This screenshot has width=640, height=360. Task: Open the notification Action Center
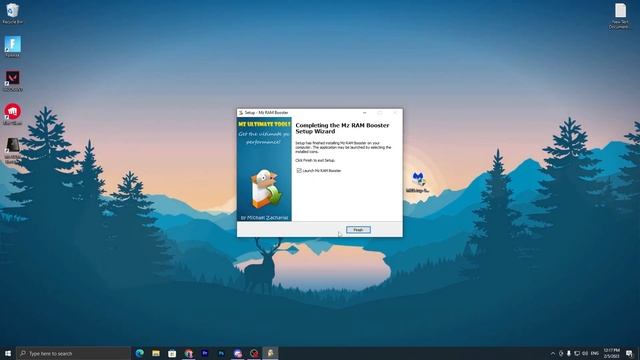(629, 353)
